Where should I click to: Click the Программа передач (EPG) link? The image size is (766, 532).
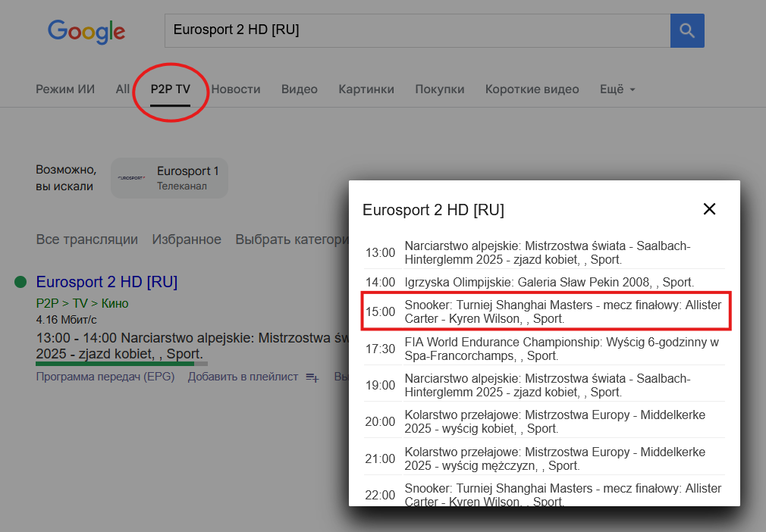[x=105, y=377]
